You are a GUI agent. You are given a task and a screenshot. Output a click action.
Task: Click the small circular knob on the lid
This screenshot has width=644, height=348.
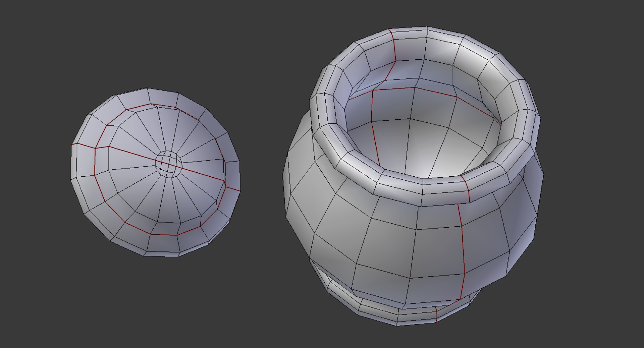(x=168, y=164)
